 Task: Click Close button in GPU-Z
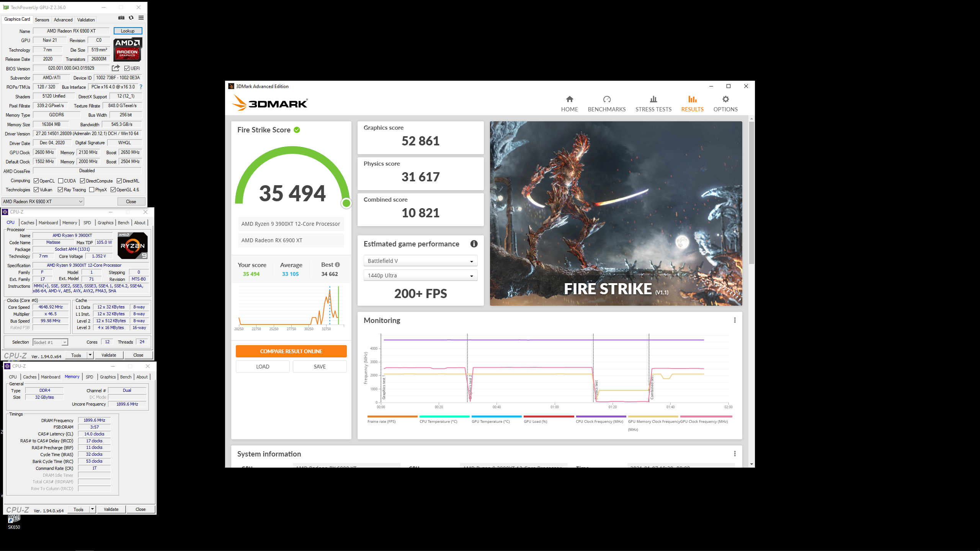131,202
